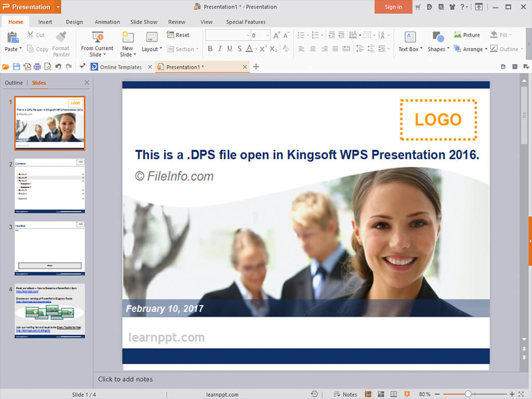Screen dimensions: 532x399
Task: Click the notes area to add notes
Action: coord(306,379)
